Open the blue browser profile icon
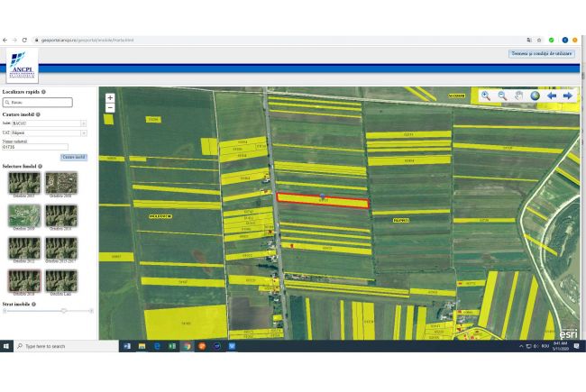586x392 pixels. coord(565,40)
